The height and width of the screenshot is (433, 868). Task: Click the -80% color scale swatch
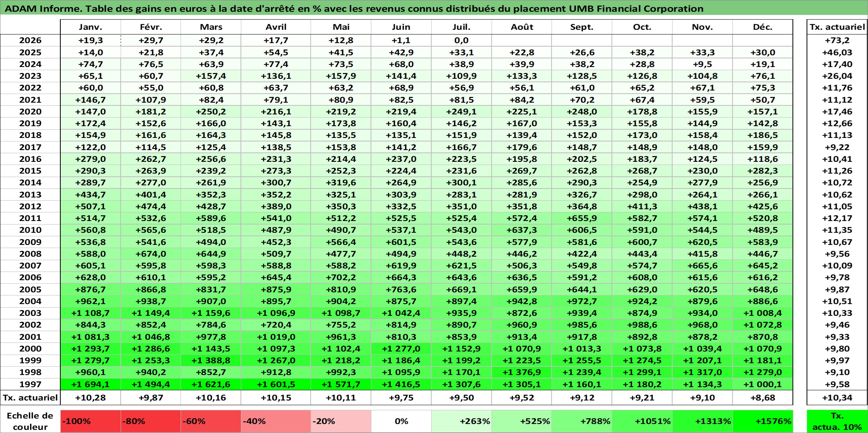(151, 421)
